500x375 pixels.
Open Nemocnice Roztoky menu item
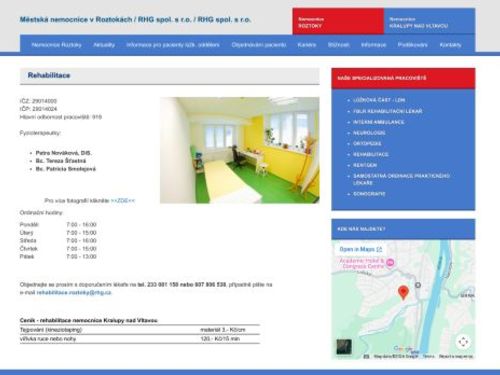56,45
